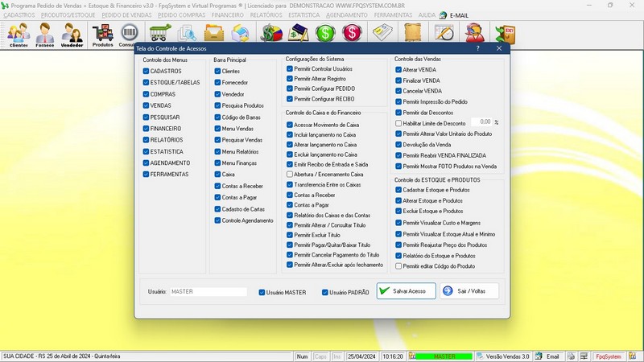The height and width of the screenshot is (362, 644).
Task: Open the Clientes toolbar icon
Action: pyautogui.click(x=19, y=35)
